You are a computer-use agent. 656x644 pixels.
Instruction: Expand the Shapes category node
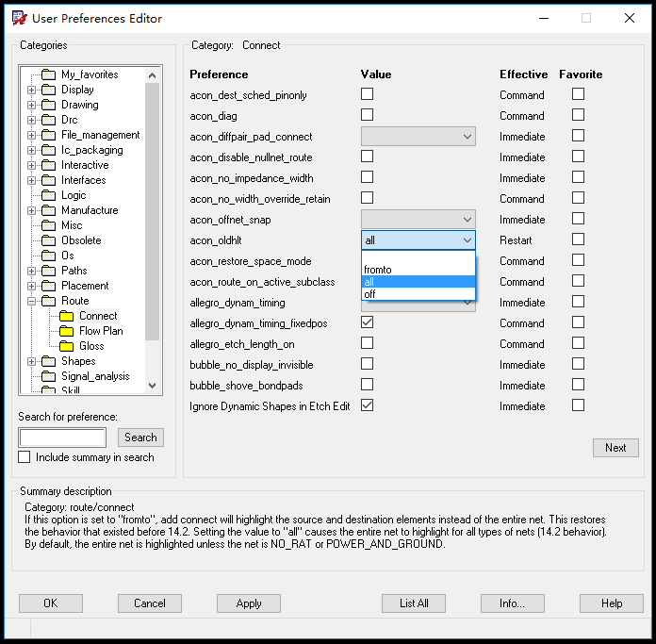(31, 361)
